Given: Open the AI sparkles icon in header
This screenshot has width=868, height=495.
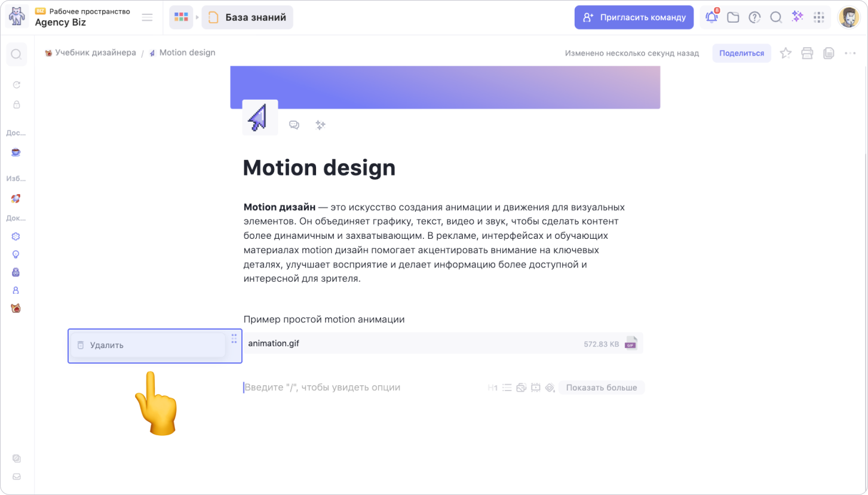Looking at the screenshot, I should 798,17.
